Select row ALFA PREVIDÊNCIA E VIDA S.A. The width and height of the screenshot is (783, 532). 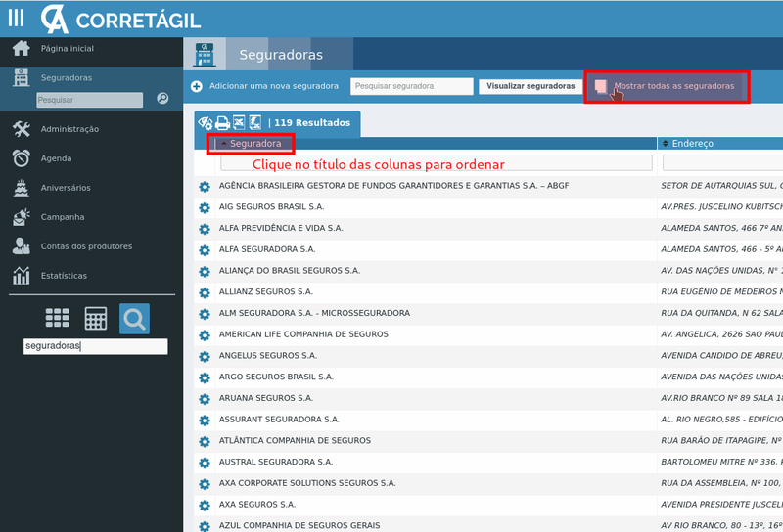pos(487,229)
